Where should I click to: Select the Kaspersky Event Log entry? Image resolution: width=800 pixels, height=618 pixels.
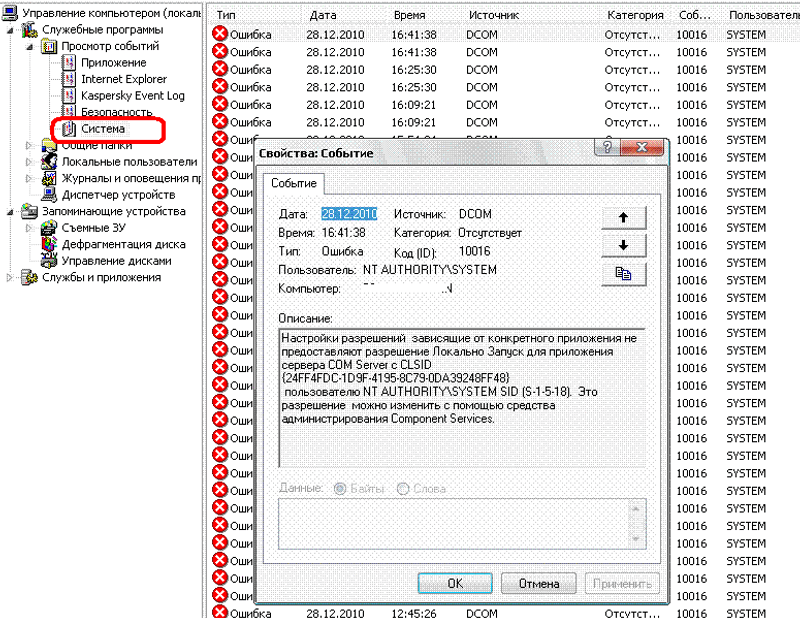(133, 95)
